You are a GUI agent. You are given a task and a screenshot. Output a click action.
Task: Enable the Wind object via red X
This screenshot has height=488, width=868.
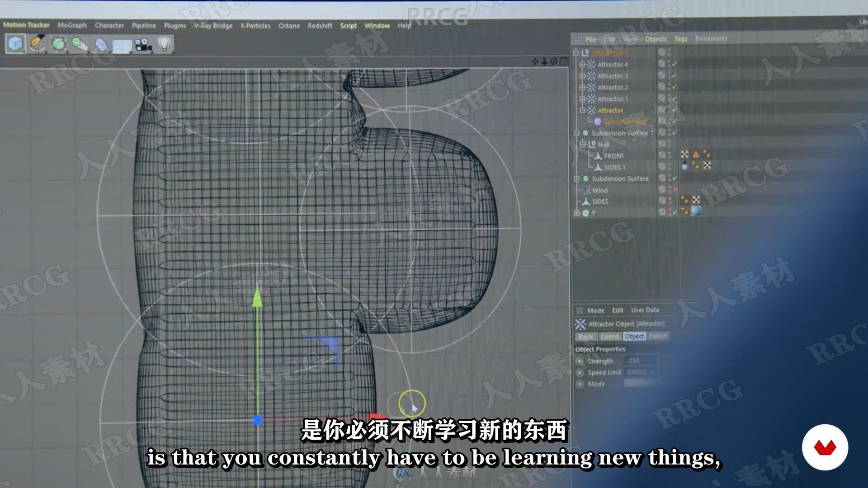click(675, 189)
